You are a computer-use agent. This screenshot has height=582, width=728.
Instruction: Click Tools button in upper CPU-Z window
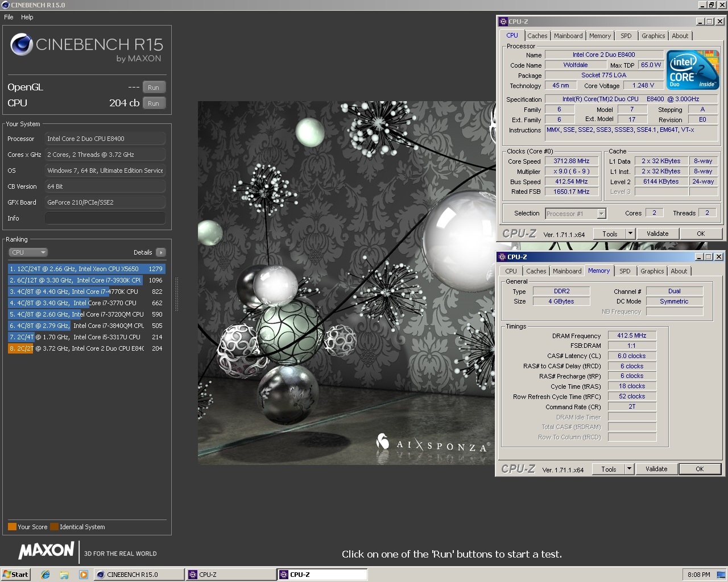pyautogui.click(x=610, y=234)
